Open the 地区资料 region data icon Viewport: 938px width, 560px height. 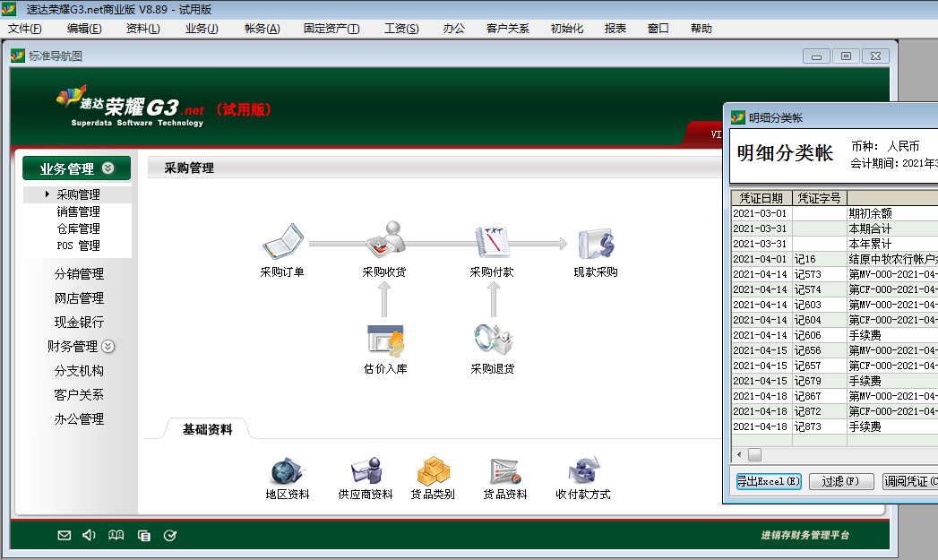(288, 471)
